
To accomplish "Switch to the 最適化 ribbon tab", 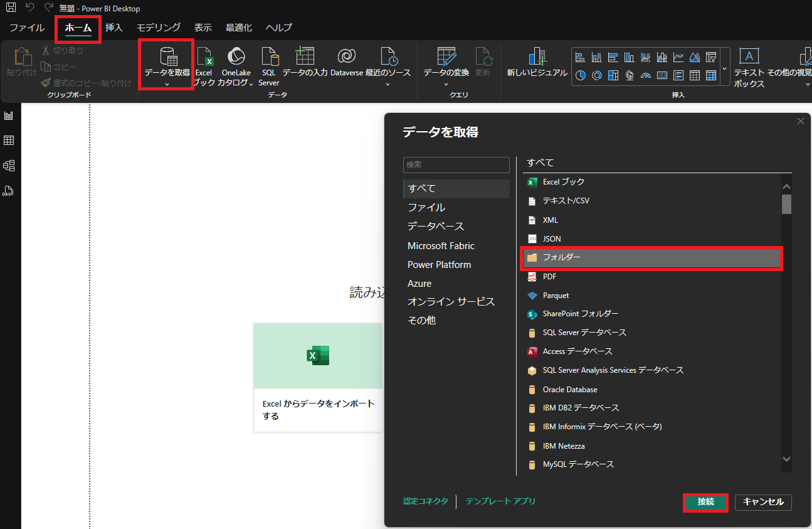I will (239, 28).
